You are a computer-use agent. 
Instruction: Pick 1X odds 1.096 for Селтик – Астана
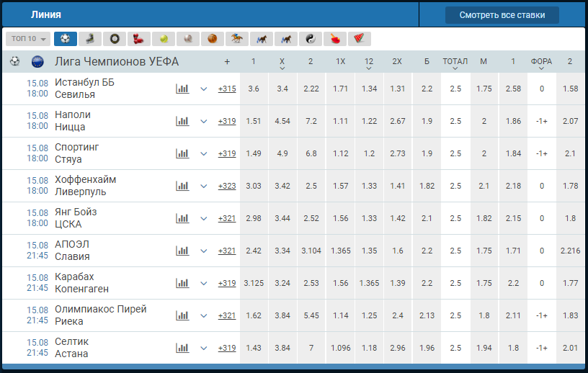click(341, 348)
